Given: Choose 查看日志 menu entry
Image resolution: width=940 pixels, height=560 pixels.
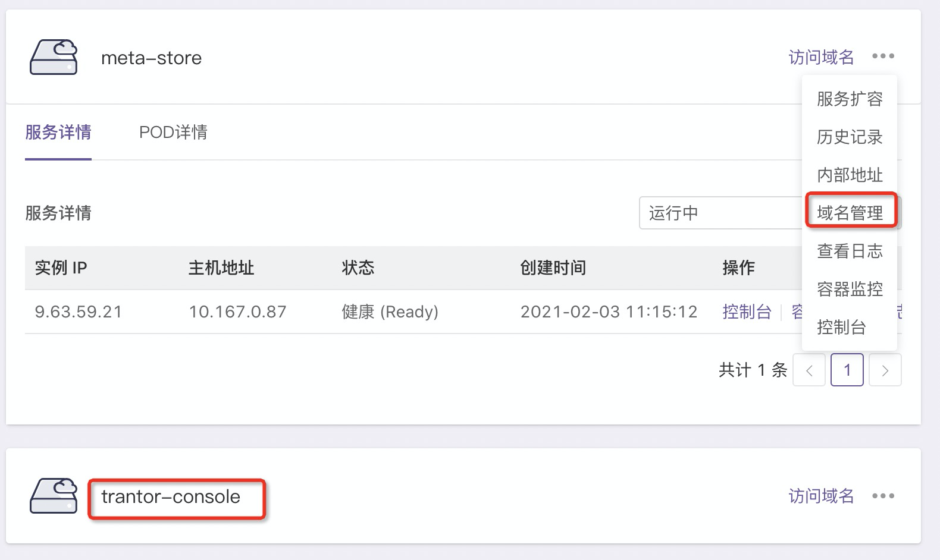Looking at the screenshot, I should (x=850, y=251).
